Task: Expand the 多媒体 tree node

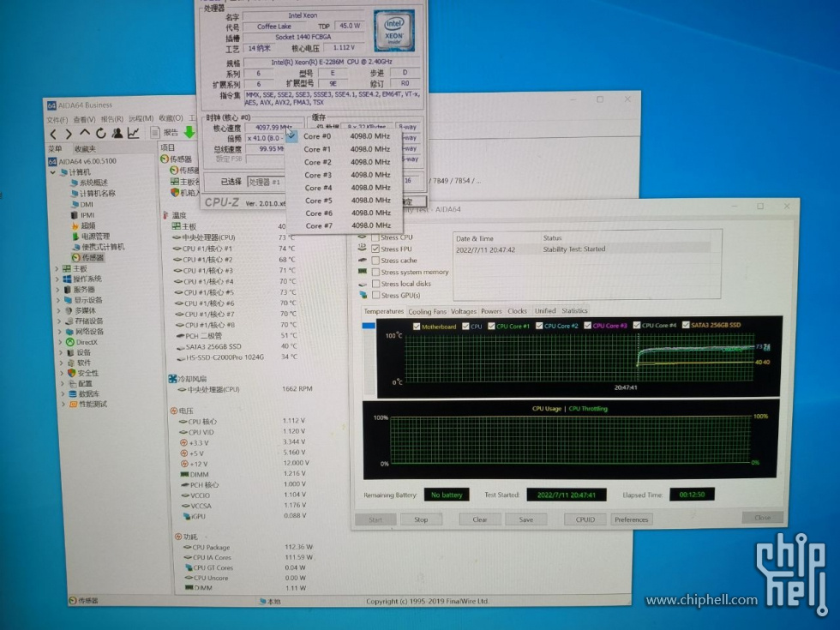Action: (x=58, y=310)
